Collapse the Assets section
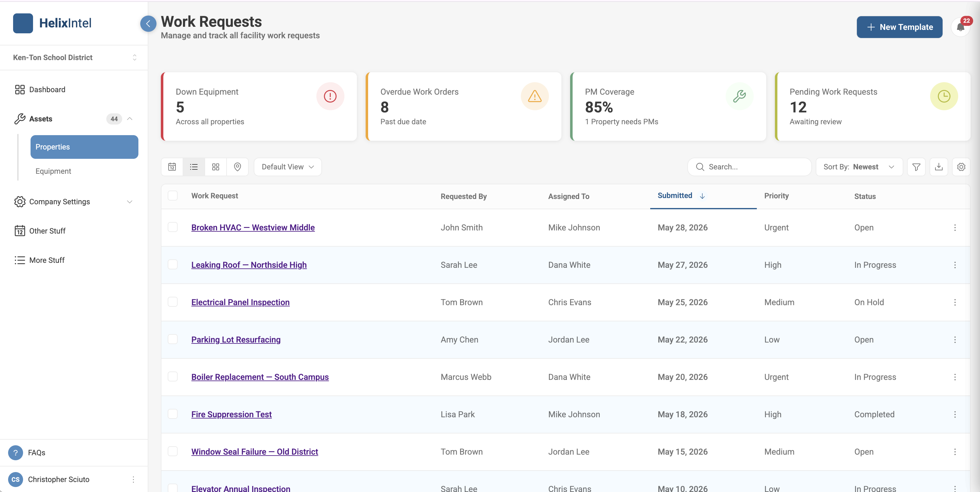Viewport: 980px width, 492px height. pyautogui.click(x=130, y=119)
